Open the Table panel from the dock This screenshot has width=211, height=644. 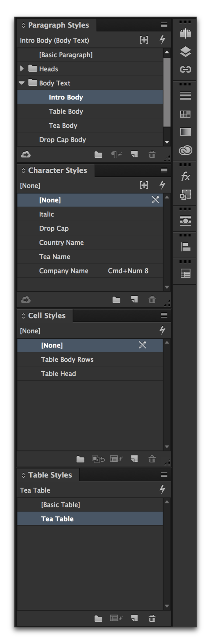pyautogui.click(x=185, y=273)
